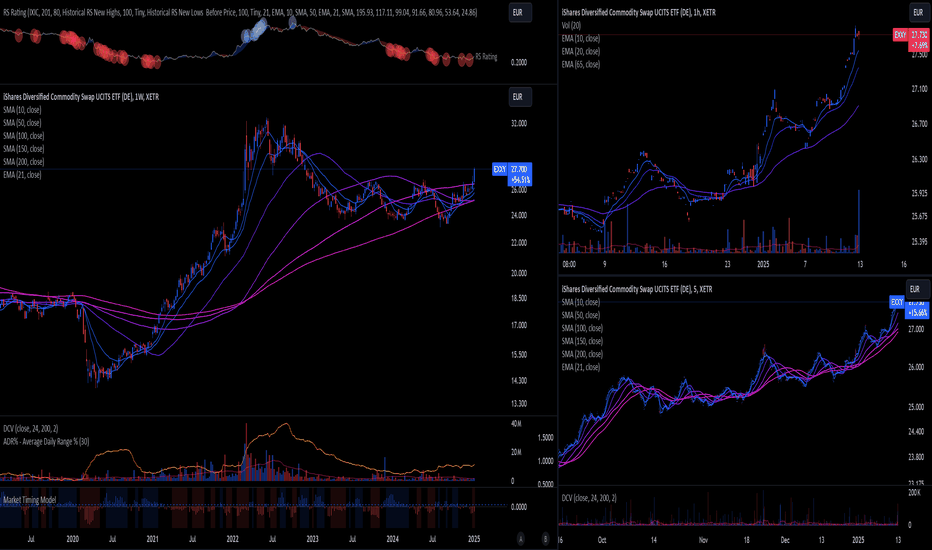The height and width of the screenshot is (550, 932).
Task: Click the 2022 label on weekly time axis
Action: click(x=232, y=539)
